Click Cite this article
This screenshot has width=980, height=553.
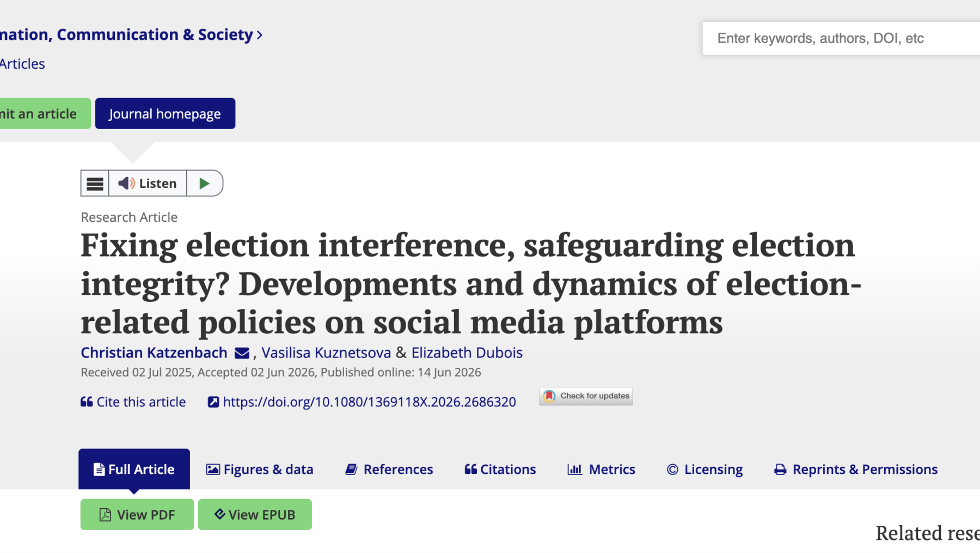point(133,402)
